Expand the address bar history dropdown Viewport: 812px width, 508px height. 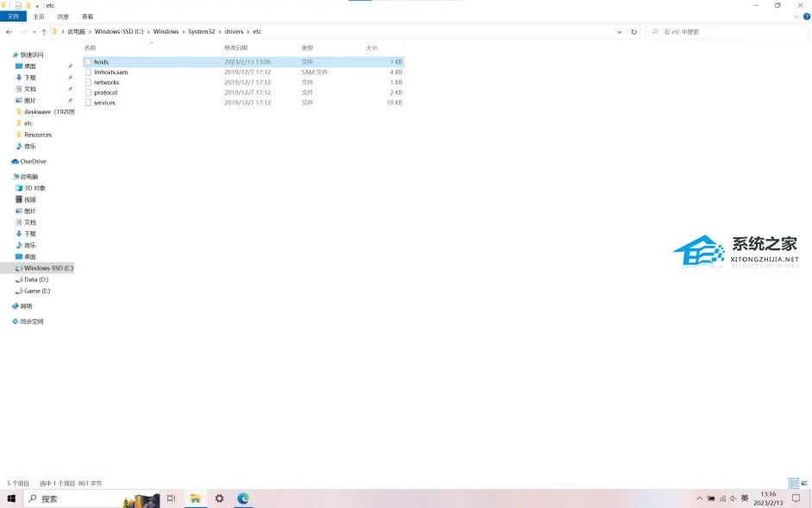[619, 32]
